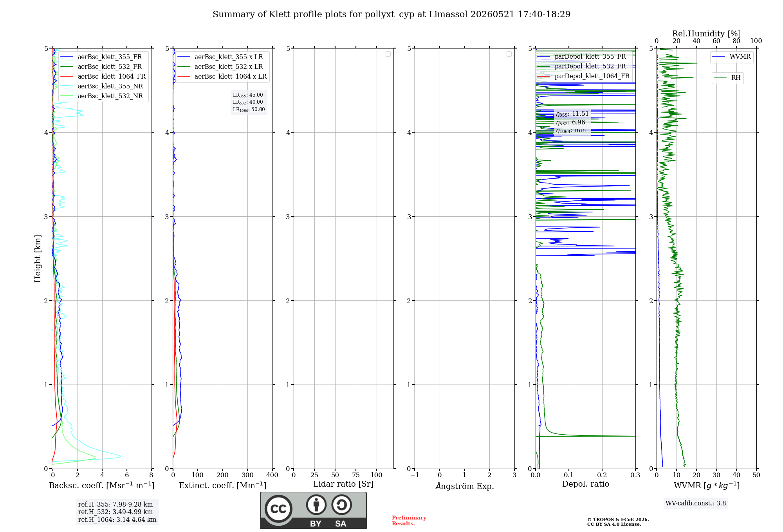This screenshot has width=783, height=532.
Task: Click the Lidar ratio [Sr] axis label
Action: pos(343,484)
